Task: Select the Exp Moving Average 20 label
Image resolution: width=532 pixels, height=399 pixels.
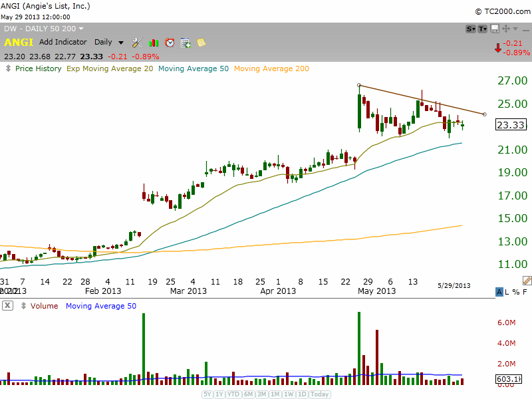Action: point(110,68)
